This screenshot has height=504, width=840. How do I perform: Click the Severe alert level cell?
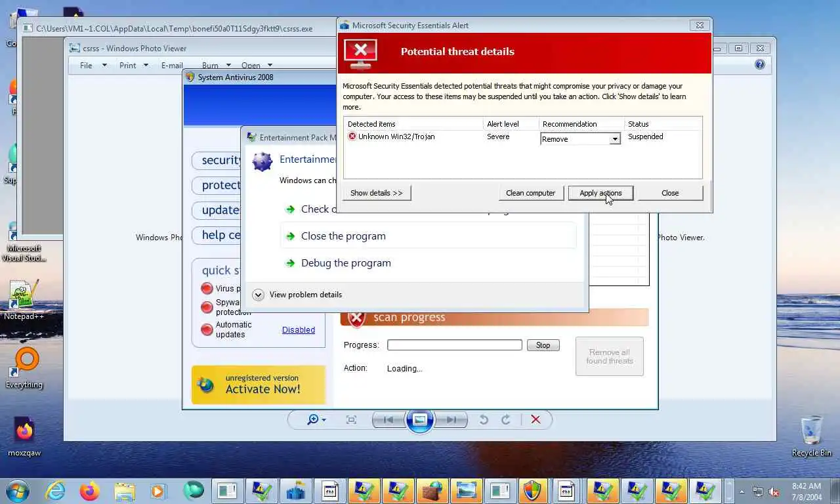498,136
